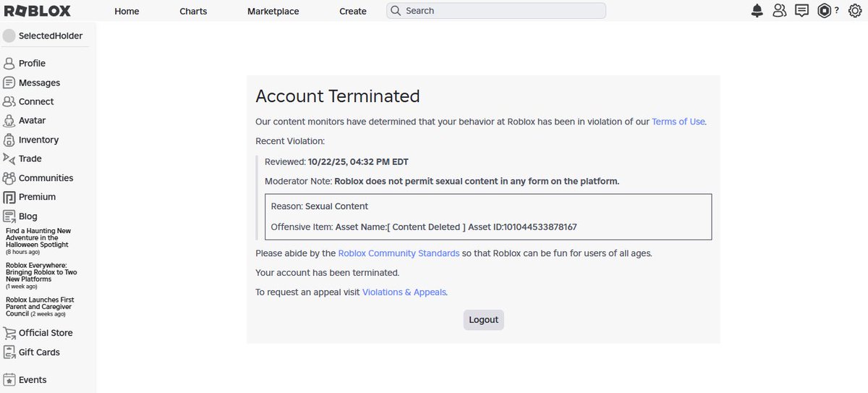Click the Reviewed date 10/22/25 text

pos(336,161)
